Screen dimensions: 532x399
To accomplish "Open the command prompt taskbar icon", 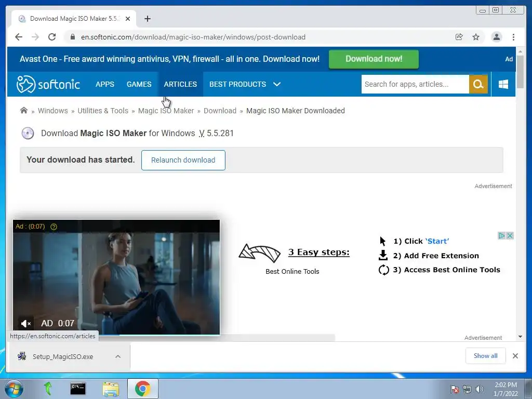I will [78, 389].
